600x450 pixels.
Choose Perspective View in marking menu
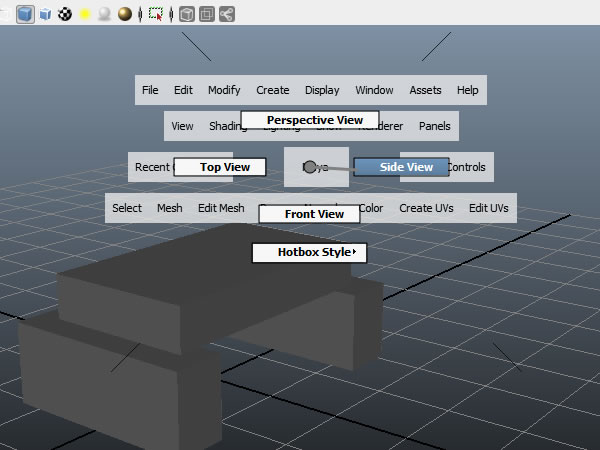[x=310, y=120]
